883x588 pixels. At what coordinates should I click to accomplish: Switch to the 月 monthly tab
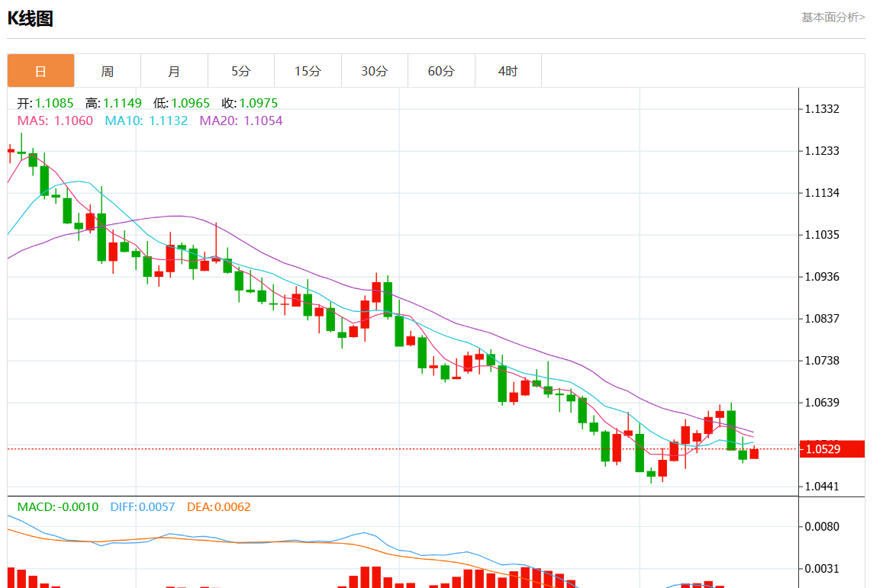tap(175, 71)
